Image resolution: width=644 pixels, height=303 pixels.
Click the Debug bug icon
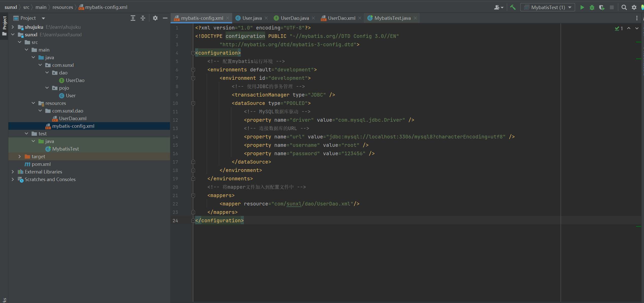[x=592, y=7]
